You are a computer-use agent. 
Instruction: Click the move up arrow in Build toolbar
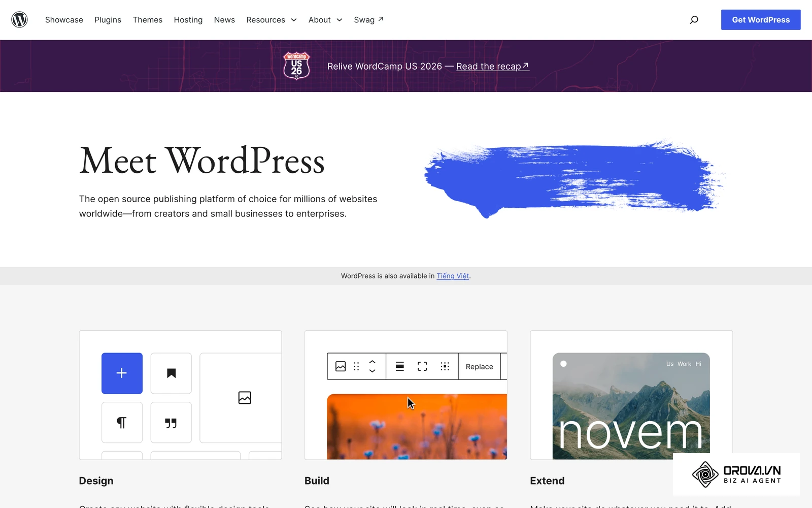(372, 362)
